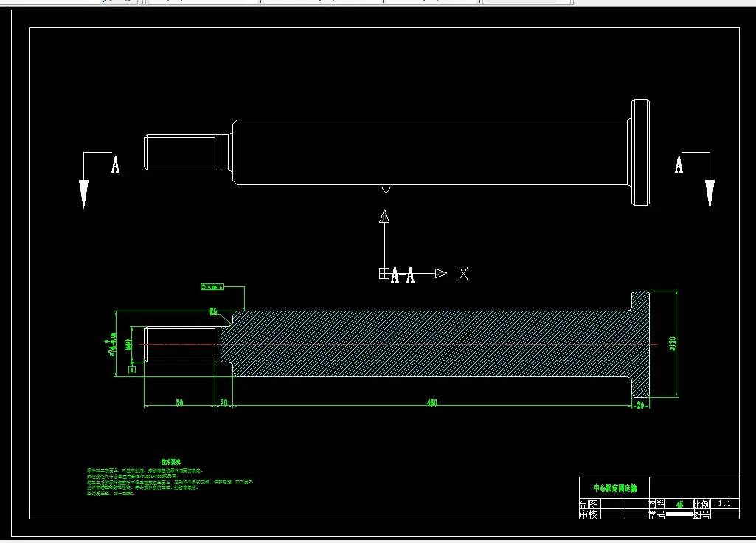This screenshot has width=756, height=543.
Task: Select the last heat treatment note line
Action: (x=111, y=494)
